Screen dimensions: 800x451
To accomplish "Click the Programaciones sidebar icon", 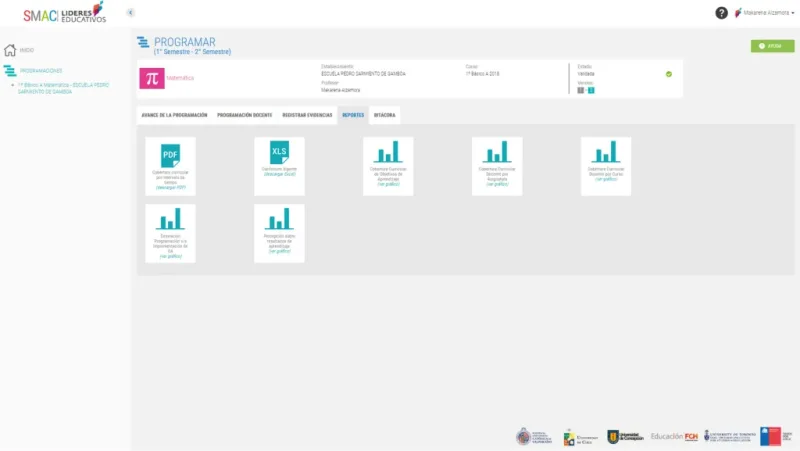I will coord(10,70).
